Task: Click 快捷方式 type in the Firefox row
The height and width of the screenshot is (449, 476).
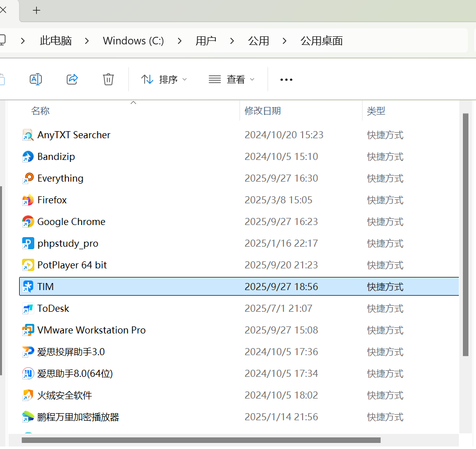Action: pos(385,200)
